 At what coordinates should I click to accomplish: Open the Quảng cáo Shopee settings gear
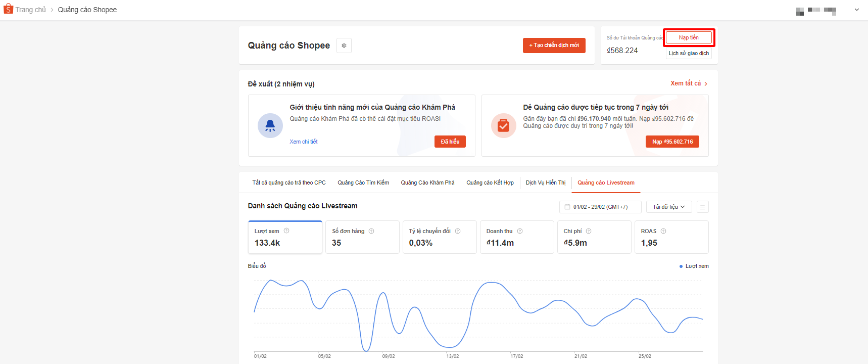click(x=344, y=45)
